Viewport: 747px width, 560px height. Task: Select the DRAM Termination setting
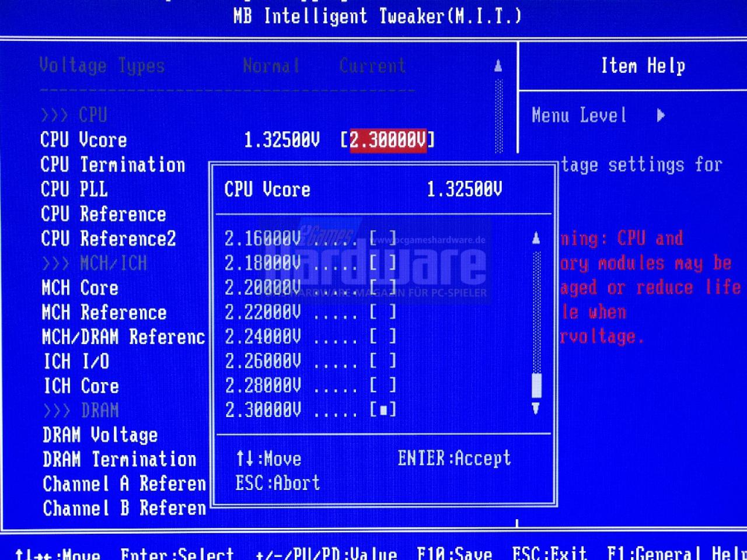[120, 459]
